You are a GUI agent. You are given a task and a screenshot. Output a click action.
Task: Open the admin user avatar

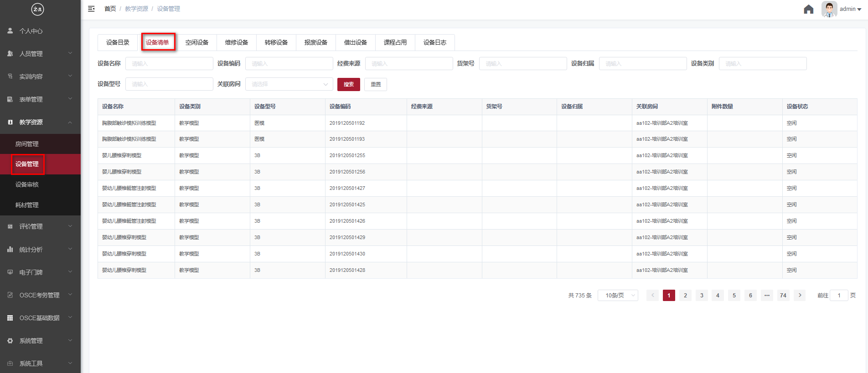(829, 9)
